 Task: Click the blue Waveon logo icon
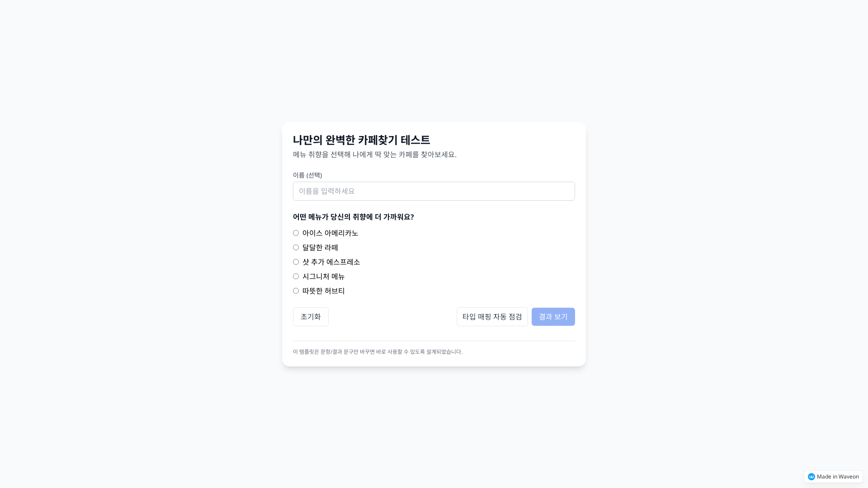pyautogui.click(x=812, y=476)
